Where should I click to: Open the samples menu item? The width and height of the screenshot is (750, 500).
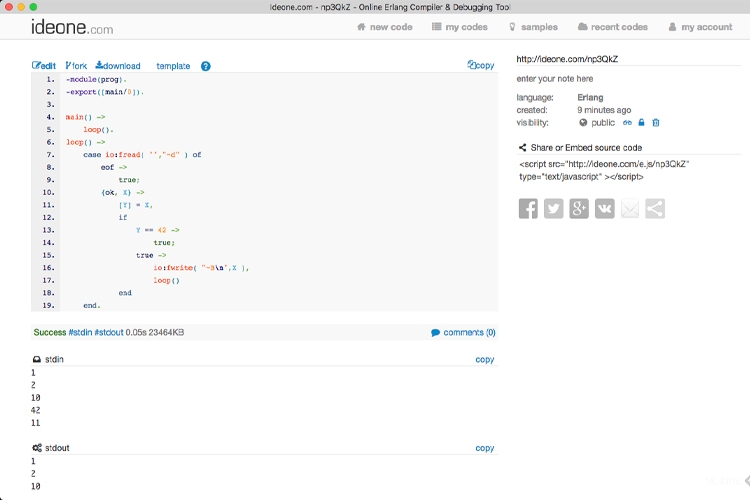[x=533, y=27]
